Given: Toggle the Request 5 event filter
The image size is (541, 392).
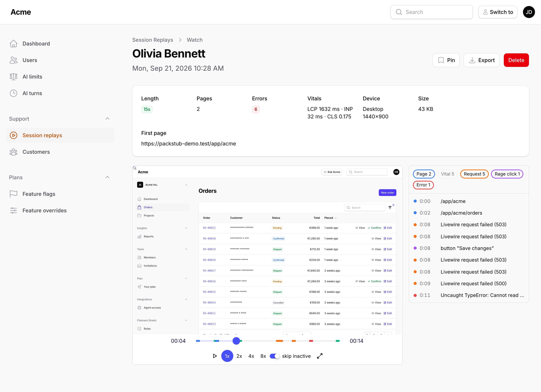Looking at the screenshot, I should [x=474, y=174].
